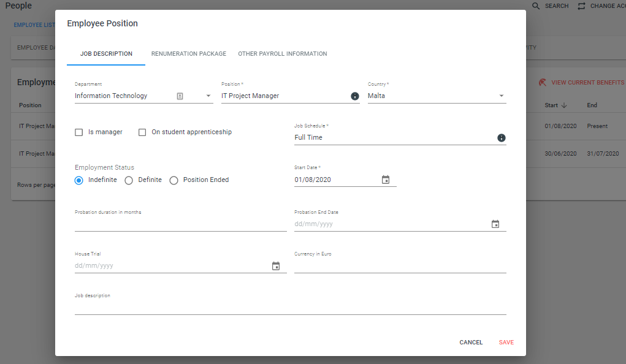Image resolution: width=626 pixels, height=364 pixels.
Task: Click the 01/08/2020 table start cell
Action: (560, 126)
